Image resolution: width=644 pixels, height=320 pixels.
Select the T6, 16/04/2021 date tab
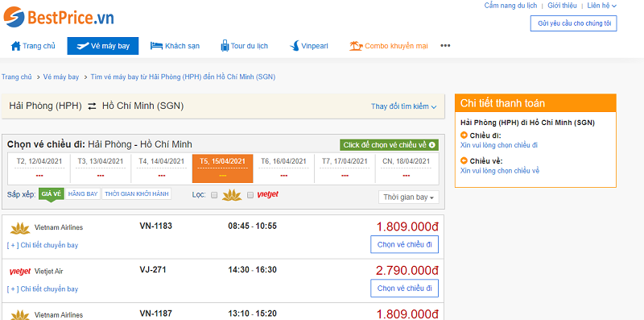click(x=284, y=168)
